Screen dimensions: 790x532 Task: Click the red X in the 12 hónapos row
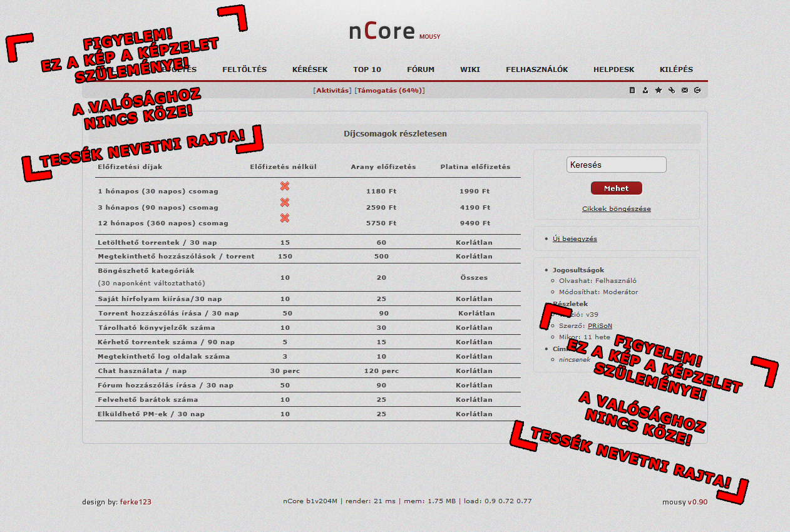coord(285,218)
